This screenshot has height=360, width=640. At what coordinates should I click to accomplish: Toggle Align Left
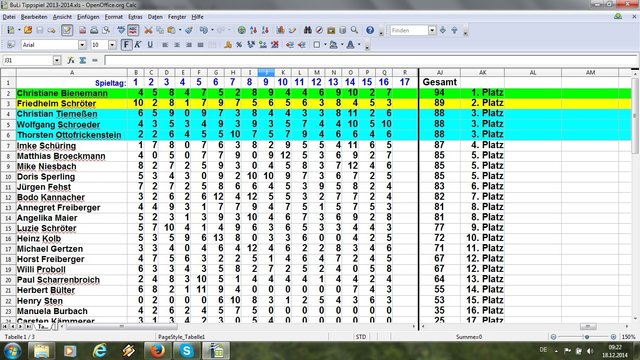click(x=165, y=45)
